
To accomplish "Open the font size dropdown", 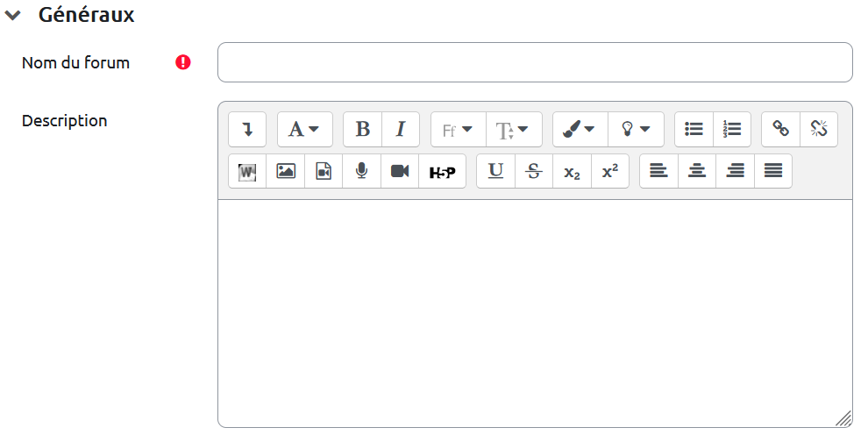I will 513,129.
